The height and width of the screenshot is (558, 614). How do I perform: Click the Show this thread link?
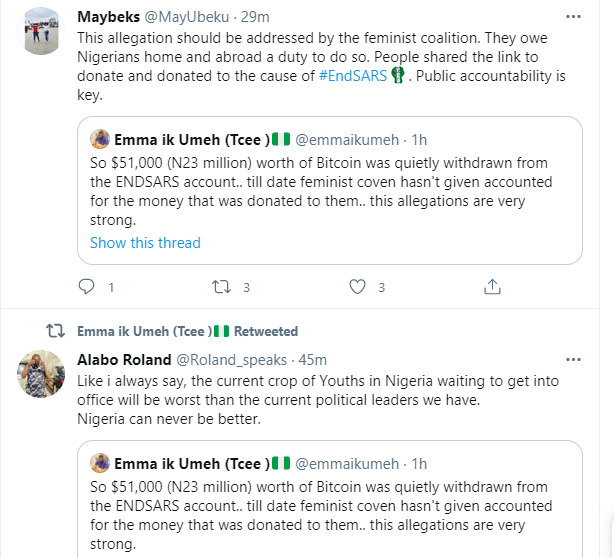[145, 243]
